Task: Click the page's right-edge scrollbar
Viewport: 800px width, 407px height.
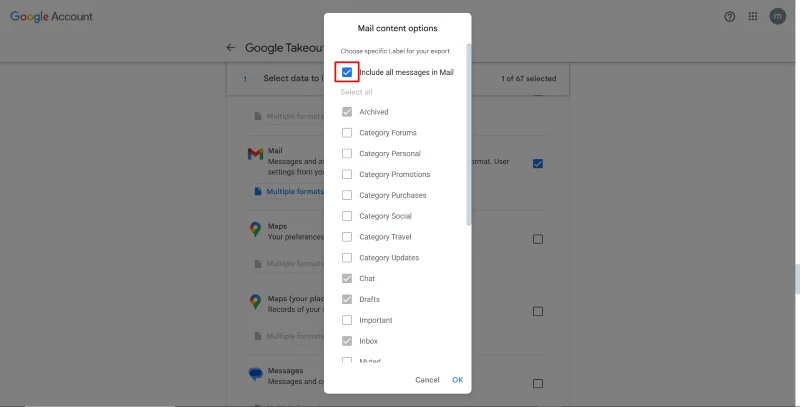Action: tap(797, 279)
